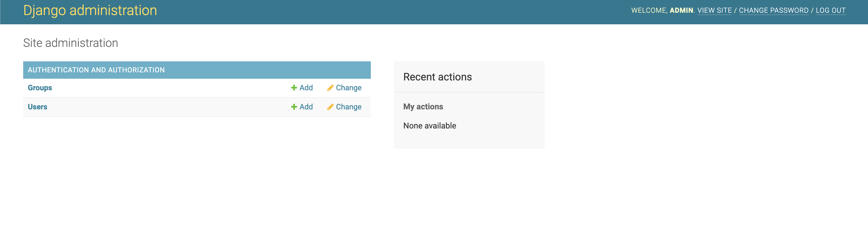Open the Add link text for Groups
This screenshot has height=250, width=868.
coord(306,88)
